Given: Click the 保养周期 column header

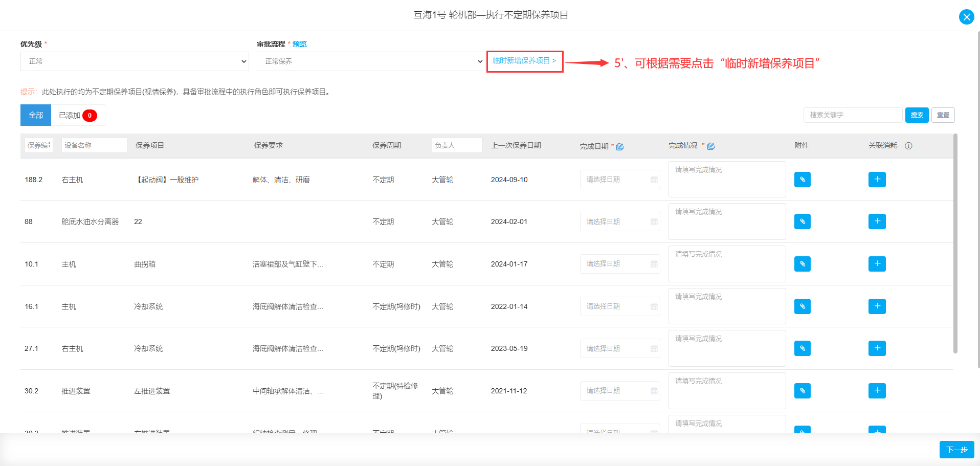Looking at the screenshot, I should tap(387, 145).
